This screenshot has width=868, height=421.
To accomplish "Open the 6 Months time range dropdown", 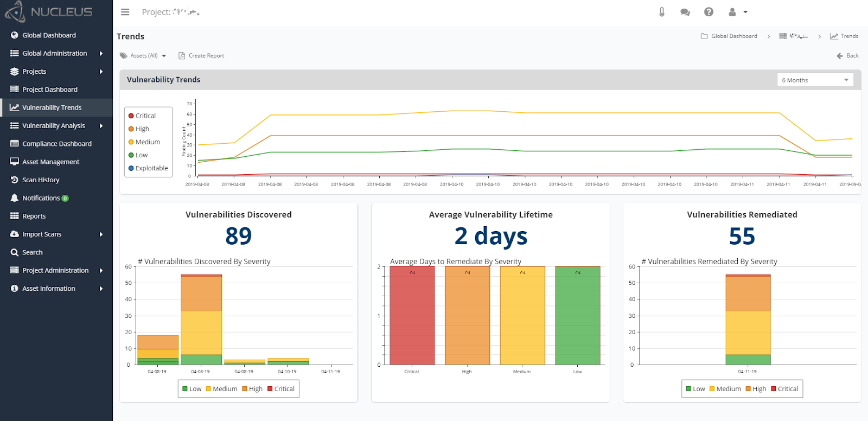I will tap(815, 80).
